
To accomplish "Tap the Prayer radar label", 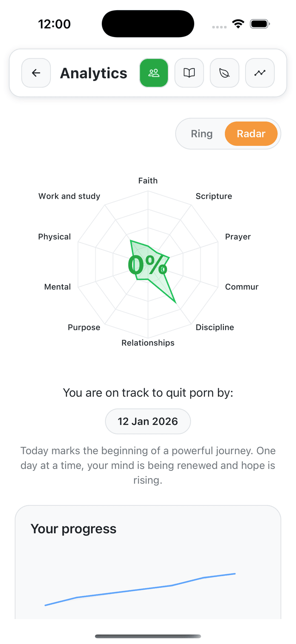I will tap(238, 237).
